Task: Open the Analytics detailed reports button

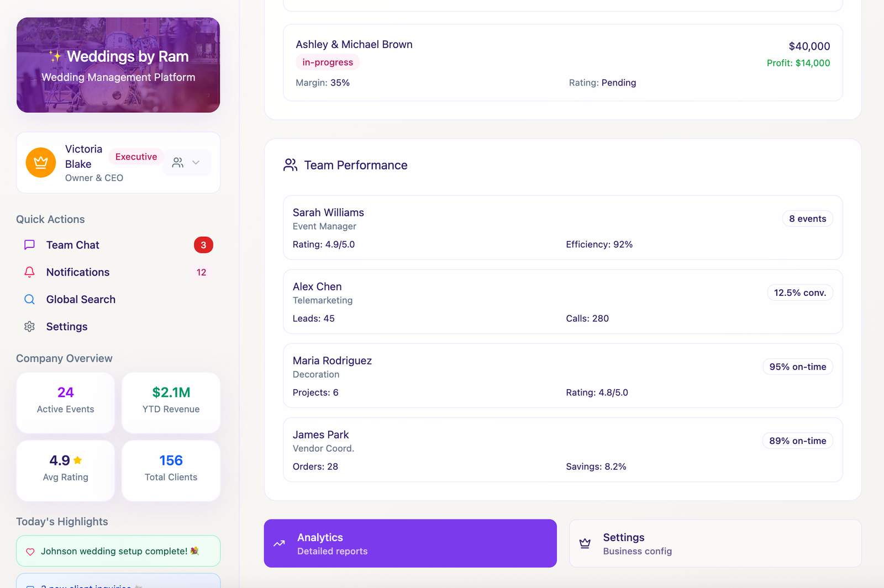Action: tap(410, 543)
